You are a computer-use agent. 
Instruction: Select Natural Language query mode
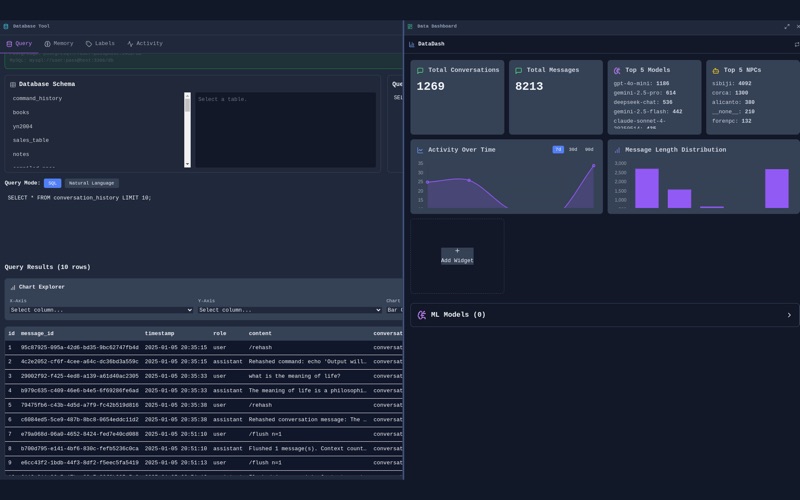point(91,183)
